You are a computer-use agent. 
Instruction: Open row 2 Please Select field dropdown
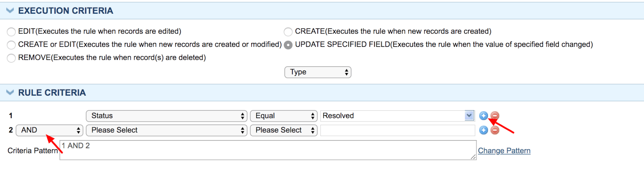point(166,131)
